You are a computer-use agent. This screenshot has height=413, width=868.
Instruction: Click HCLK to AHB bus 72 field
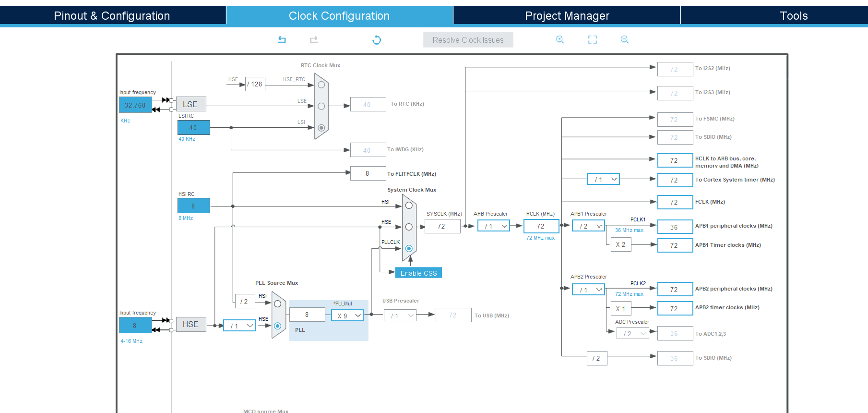point(675,160)
